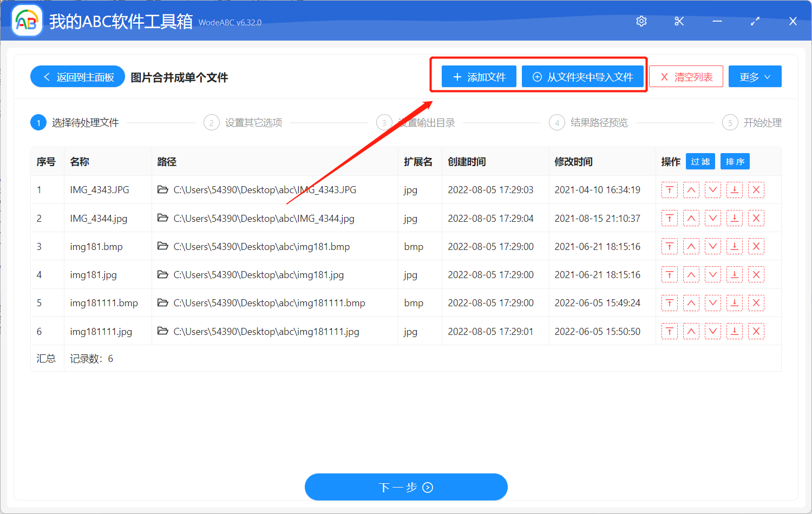Move img181.bmp down one row
The image size is (812, 514).
pyautogui.click(x=713, y=246)
